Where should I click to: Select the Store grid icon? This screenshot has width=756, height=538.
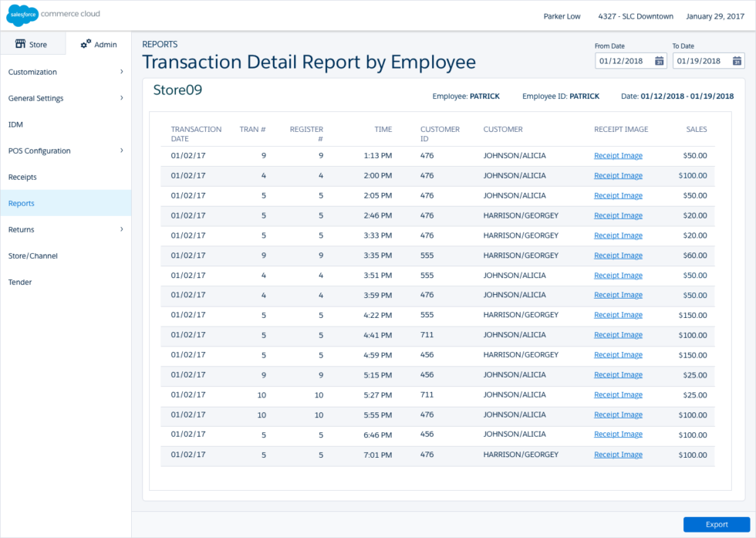click(x=19, y=44)
